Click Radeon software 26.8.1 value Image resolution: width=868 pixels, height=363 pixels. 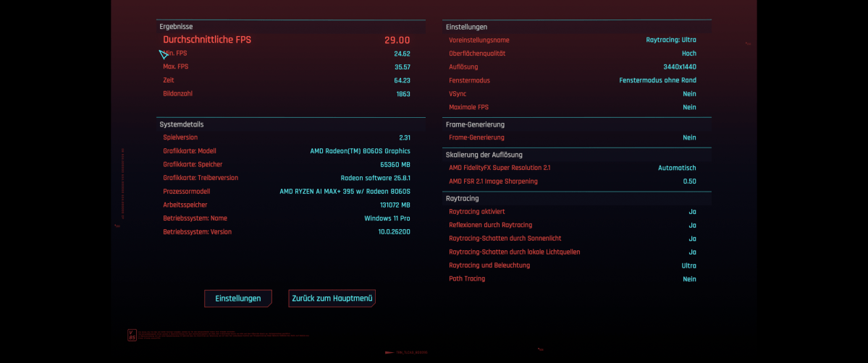click(x=375, y=178)
